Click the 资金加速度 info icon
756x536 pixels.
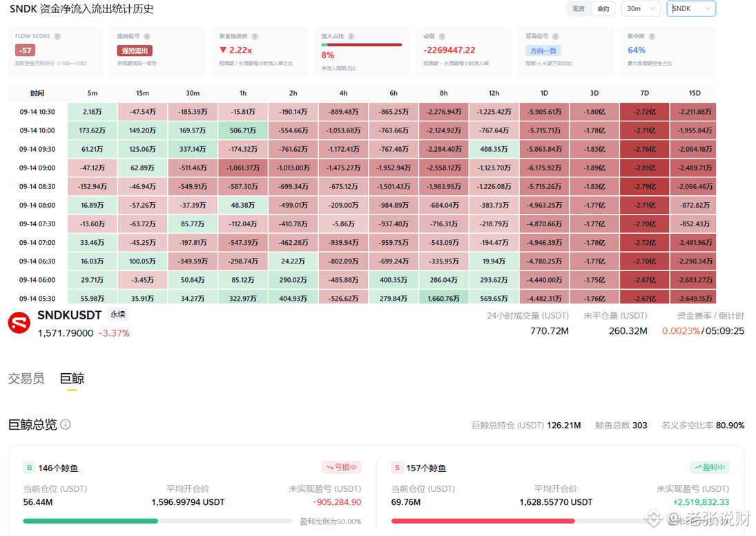point(255,36)
